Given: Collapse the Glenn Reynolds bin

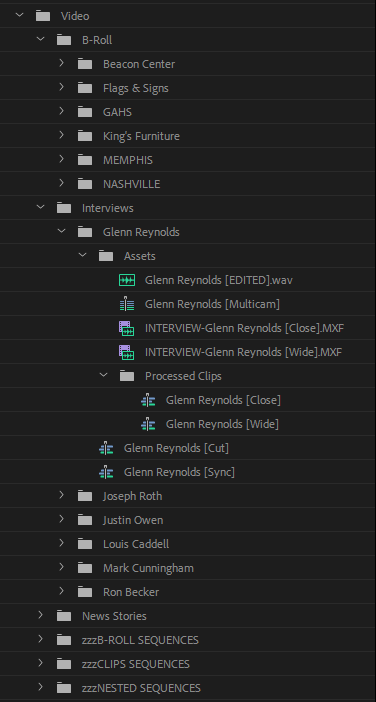Looking at the screenshot, I should point(61,231).
